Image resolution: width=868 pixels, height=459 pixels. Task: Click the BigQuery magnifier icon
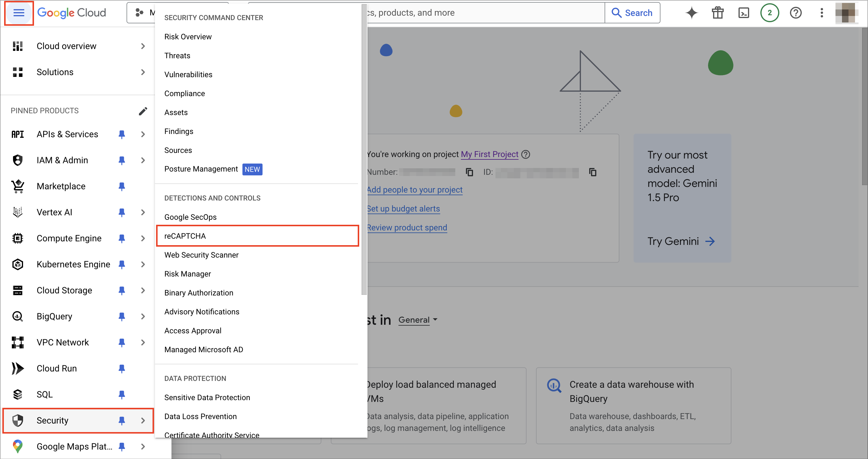(17, 316)
